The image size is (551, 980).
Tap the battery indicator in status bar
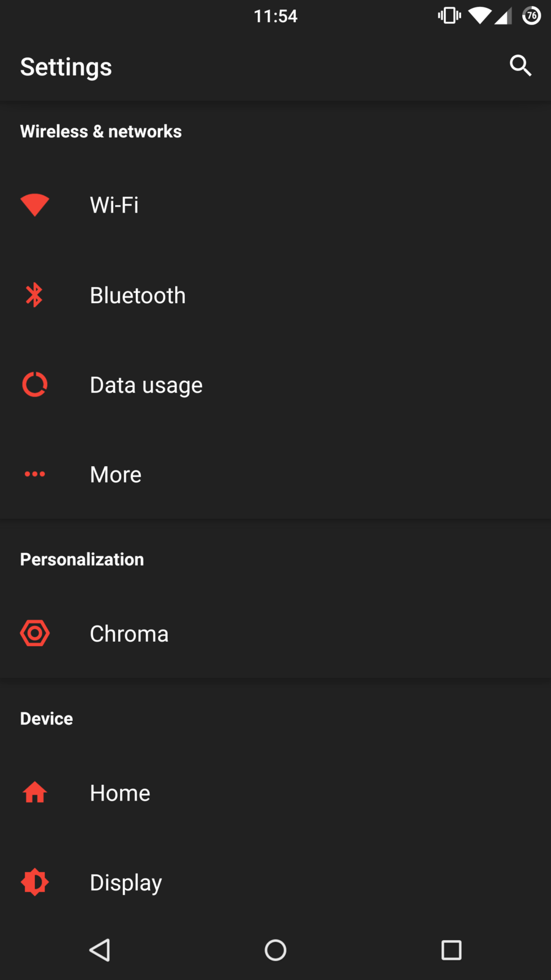[531, 16]
